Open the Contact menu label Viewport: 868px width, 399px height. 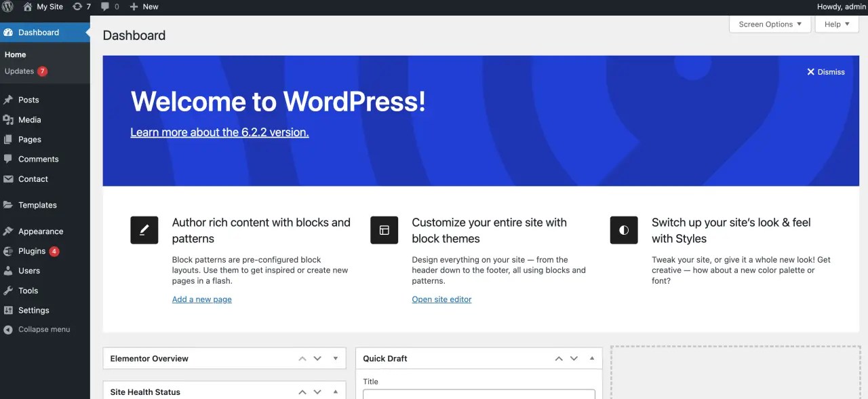tap(33, 179)
